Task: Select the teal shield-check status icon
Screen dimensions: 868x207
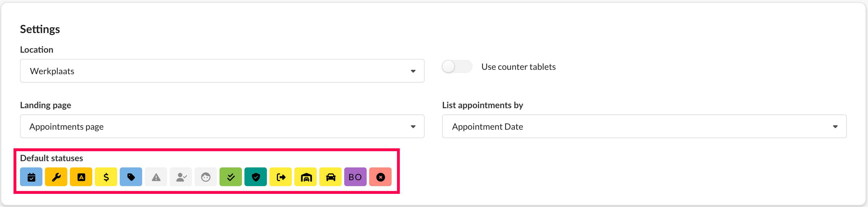Action: [x=256, y=177]
